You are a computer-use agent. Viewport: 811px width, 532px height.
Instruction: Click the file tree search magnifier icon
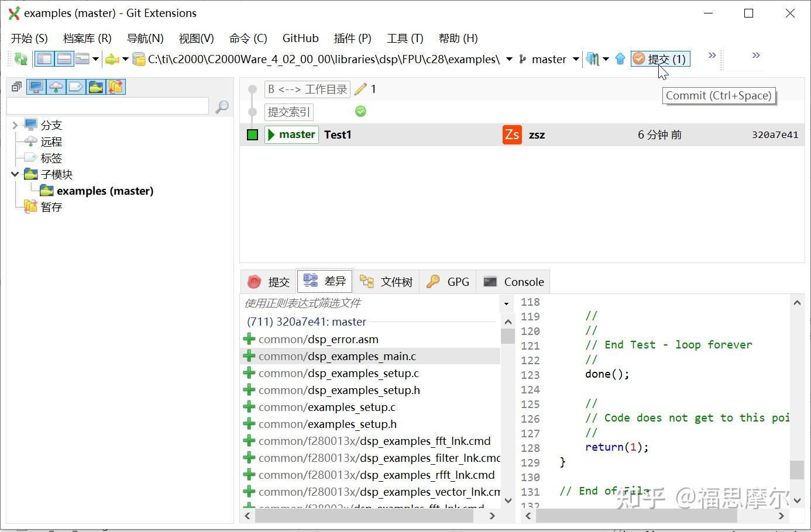[221, 106]
